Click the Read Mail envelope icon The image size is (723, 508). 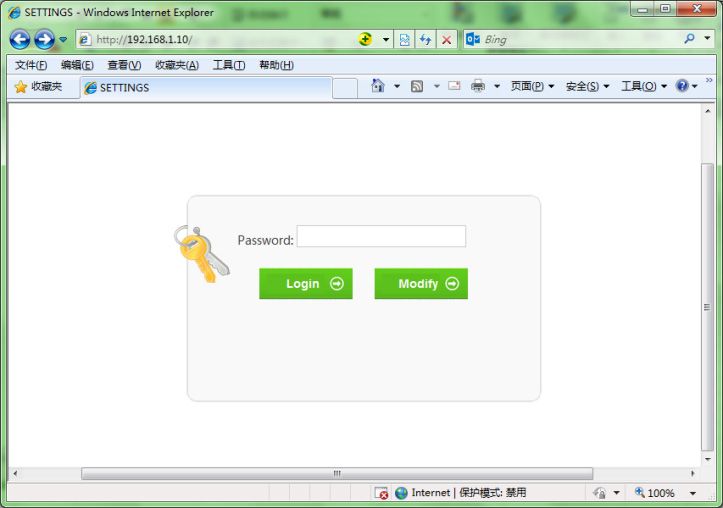454,86
